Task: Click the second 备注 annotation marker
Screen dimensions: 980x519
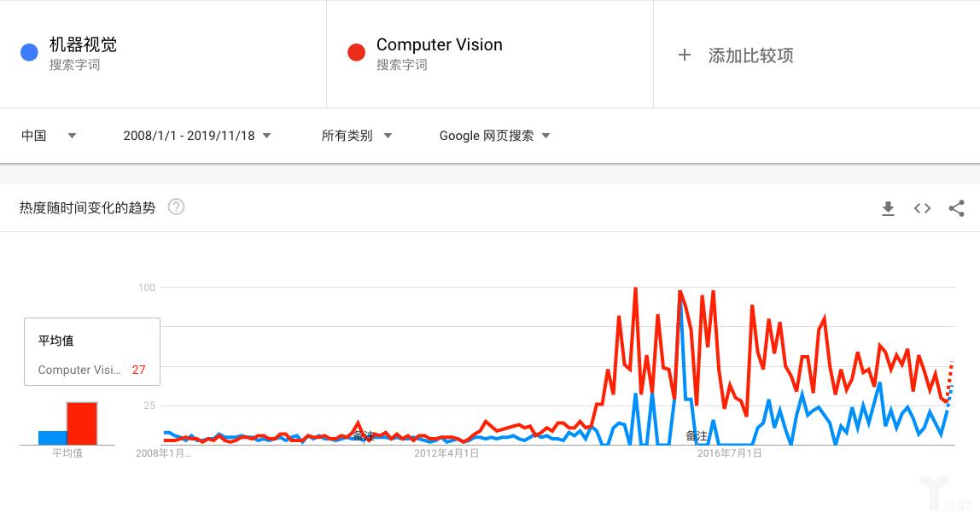Action: [x=696, y=436]
